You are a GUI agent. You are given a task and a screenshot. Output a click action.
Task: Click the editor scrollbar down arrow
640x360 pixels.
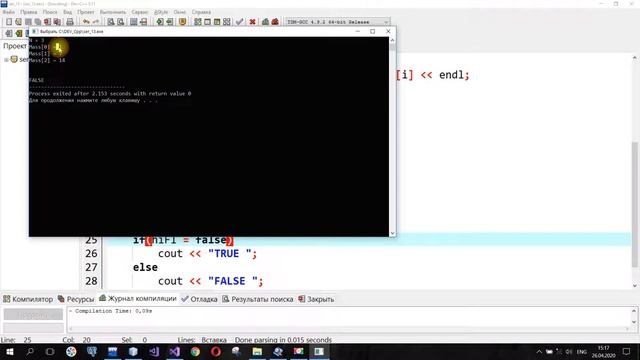[635, 285]
